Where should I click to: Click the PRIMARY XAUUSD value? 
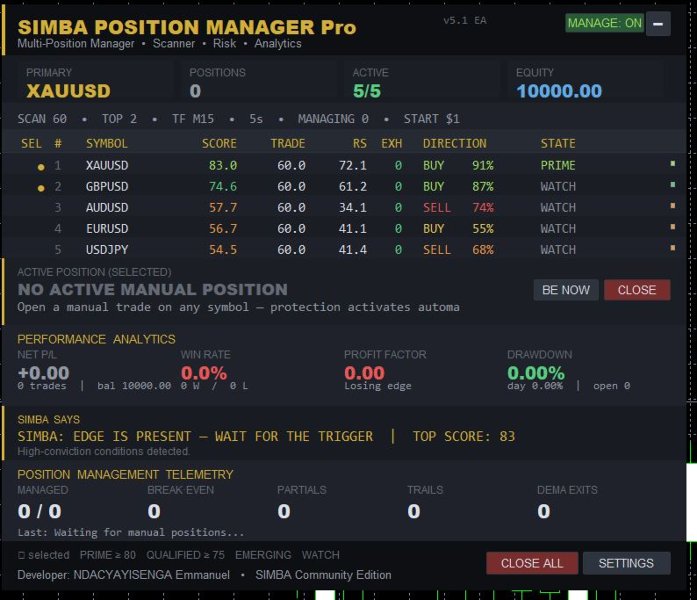tap(68, 91)
